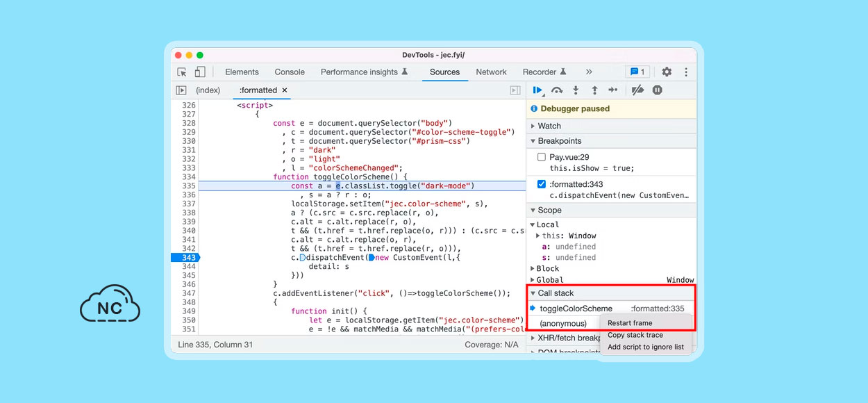Image resolution: width=868 pixels, height=403 pixels.
Task: Switch to the Console tab
Action: pyautogui.click(x=290, y=72)
